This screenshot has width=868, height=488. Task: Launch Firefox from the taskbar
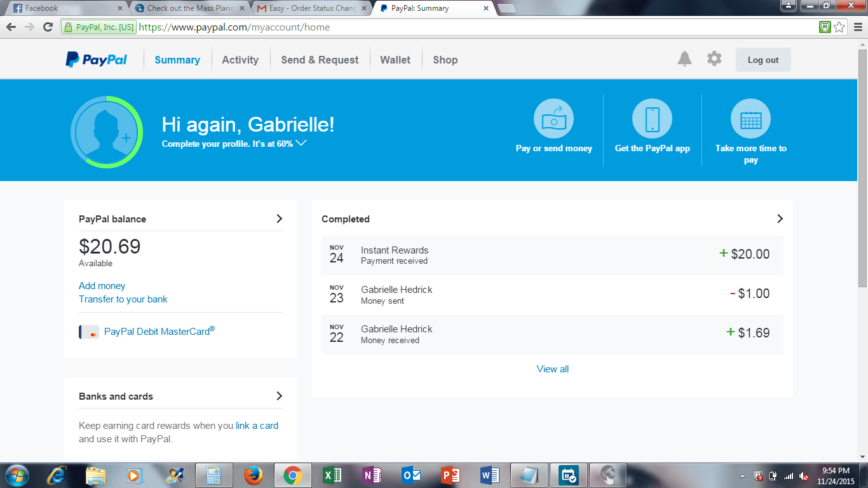(254, 475)
